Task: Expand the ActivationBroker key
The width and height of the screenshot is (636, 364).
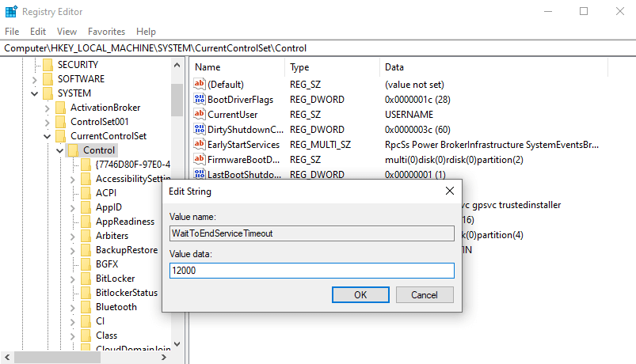Action: click(x=47, y=108)
